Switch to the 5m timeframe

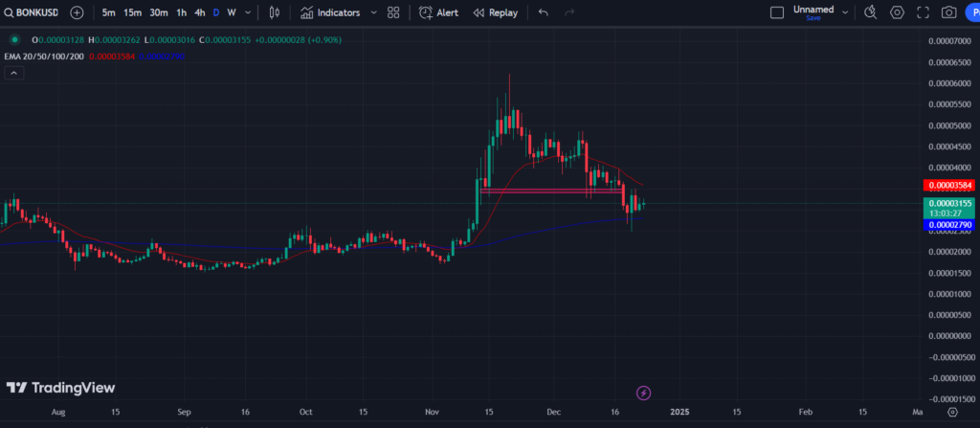[108, 12]
